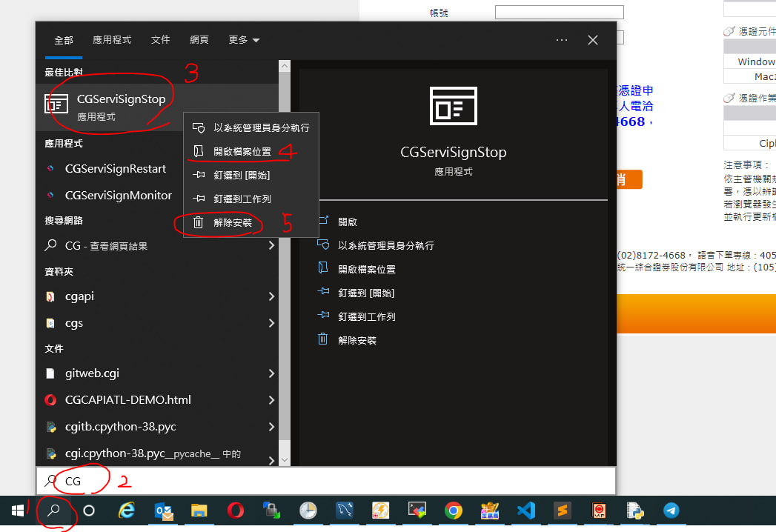Launch Opera browser from the taskbar

point(236,511)
